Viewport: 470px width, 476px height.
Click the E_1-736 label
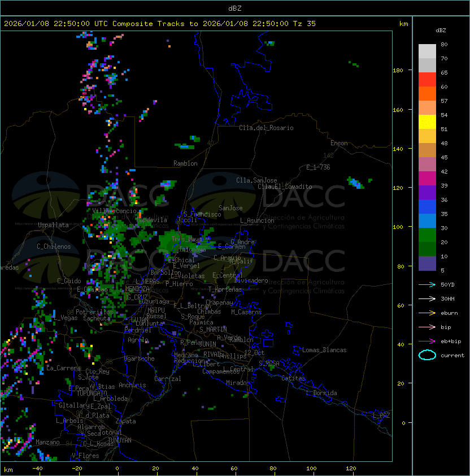pos(318,167)
